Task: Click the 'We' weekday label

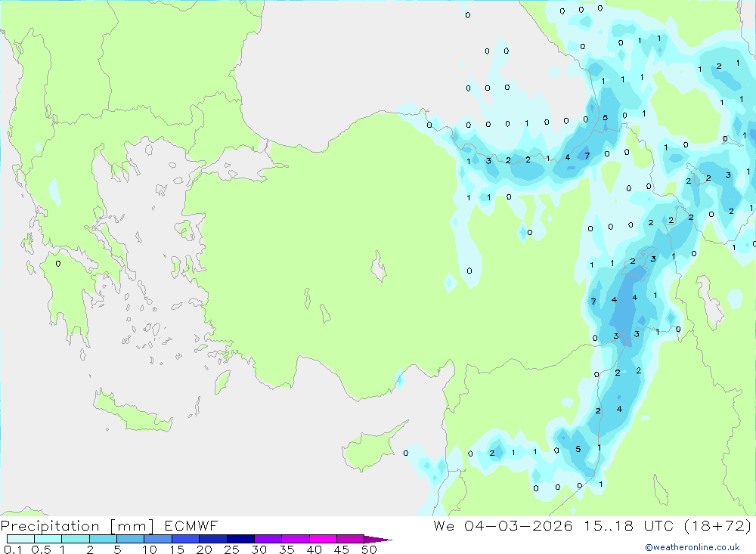Action: pyautogui.click(x=444, y=525)
